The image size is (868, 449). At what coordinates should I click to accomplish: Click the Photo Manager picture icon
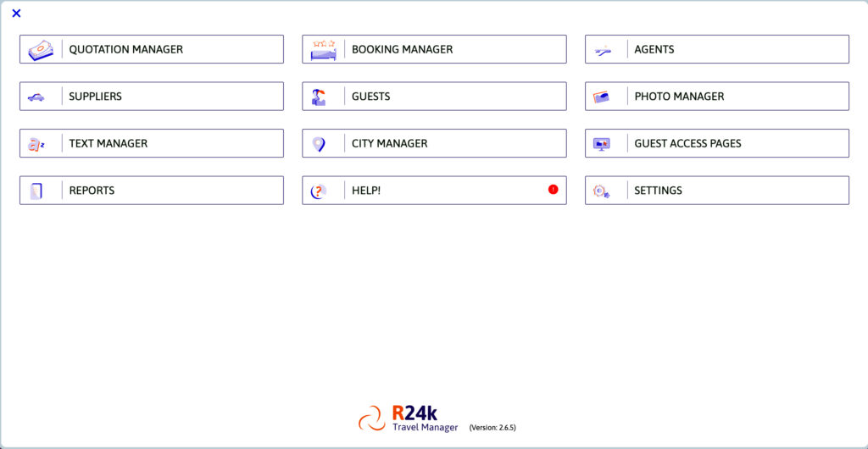tap(602, 97)
